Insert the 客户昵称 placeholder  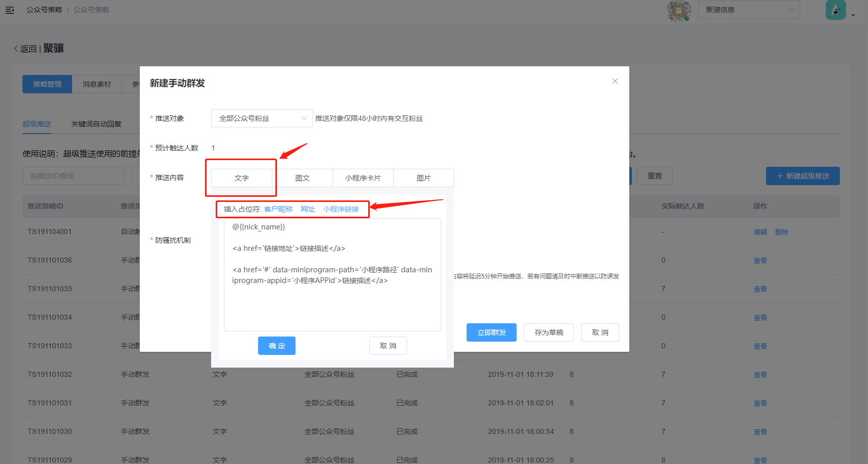278,209
